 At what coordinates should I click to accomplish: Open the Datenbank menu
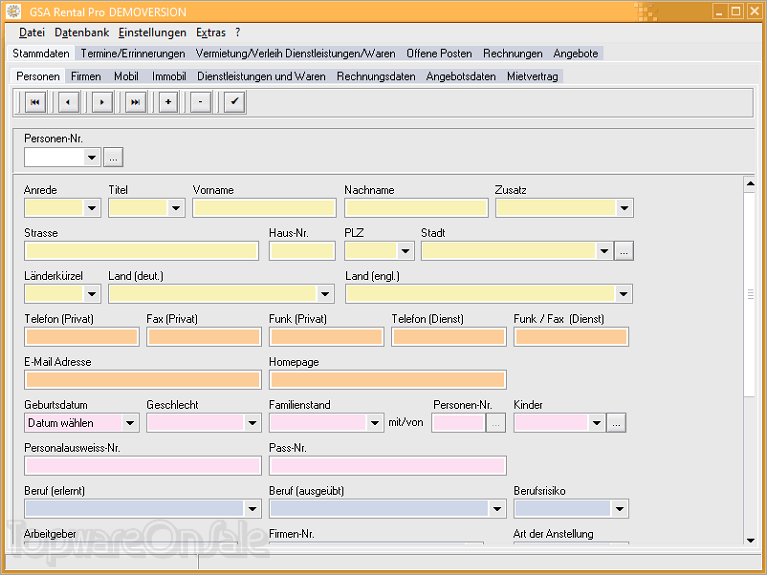point(82,33)
